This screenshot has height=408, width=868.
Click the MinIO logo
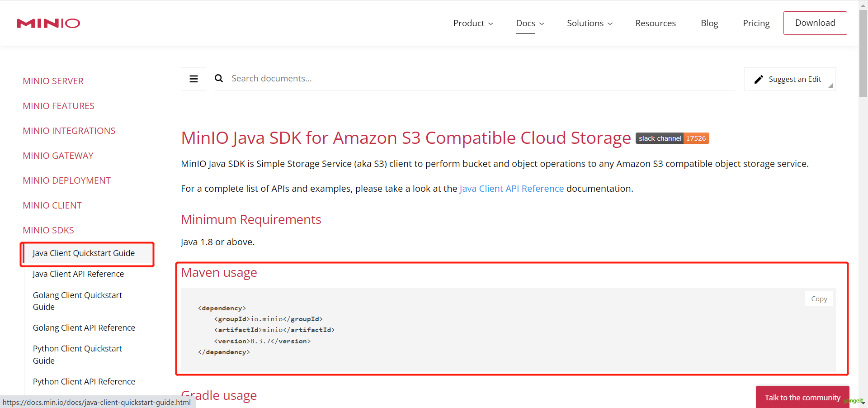coord(48,23)
